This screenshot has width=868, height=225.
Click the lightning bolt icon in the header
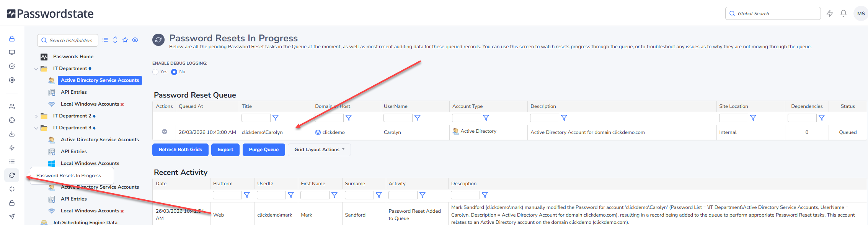pos(830,13)
